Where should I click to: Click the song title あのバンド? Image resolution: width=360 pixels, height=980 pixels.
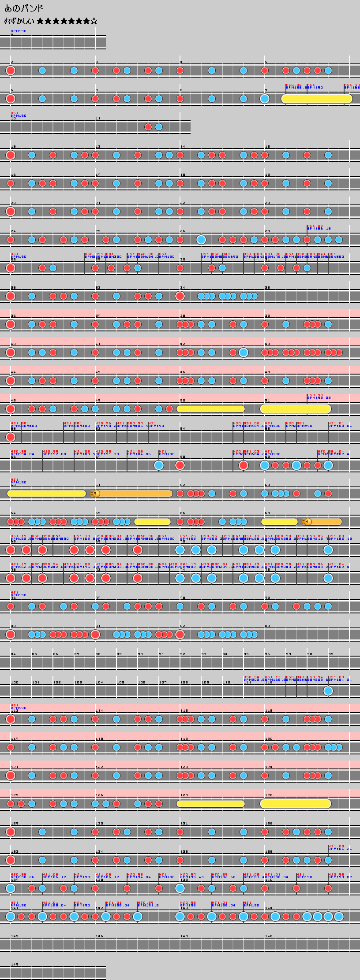click(24, 9)
